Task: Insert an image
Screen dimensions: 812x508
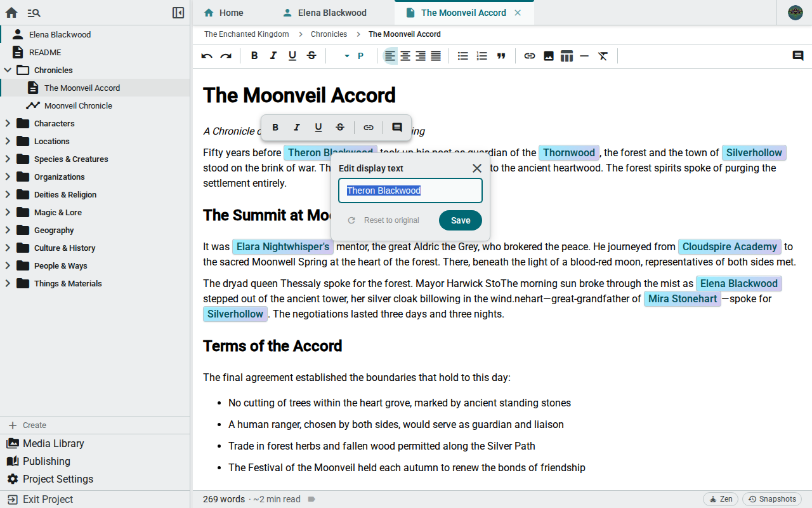Action: click(x=549, y=56)
